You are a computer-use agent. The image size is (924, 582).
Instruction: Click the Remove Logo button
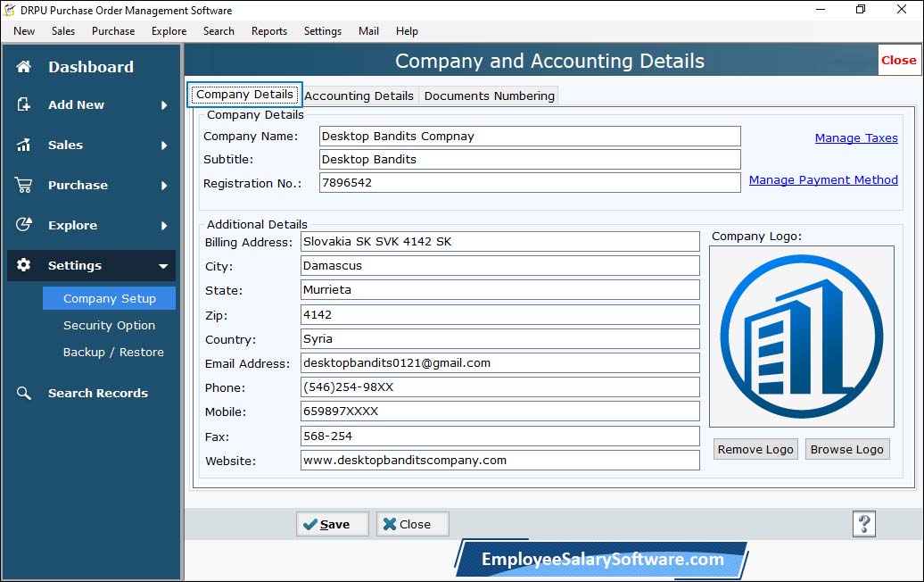click(x=755, y=449)
